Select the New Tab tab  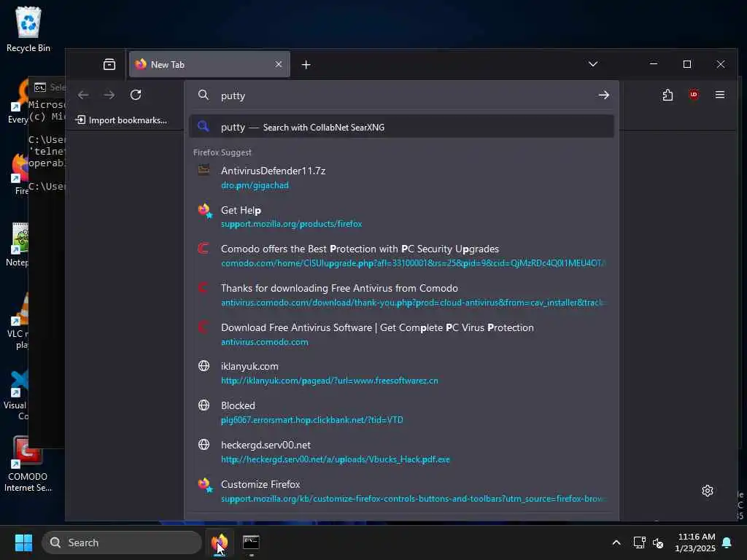point(209,64)
